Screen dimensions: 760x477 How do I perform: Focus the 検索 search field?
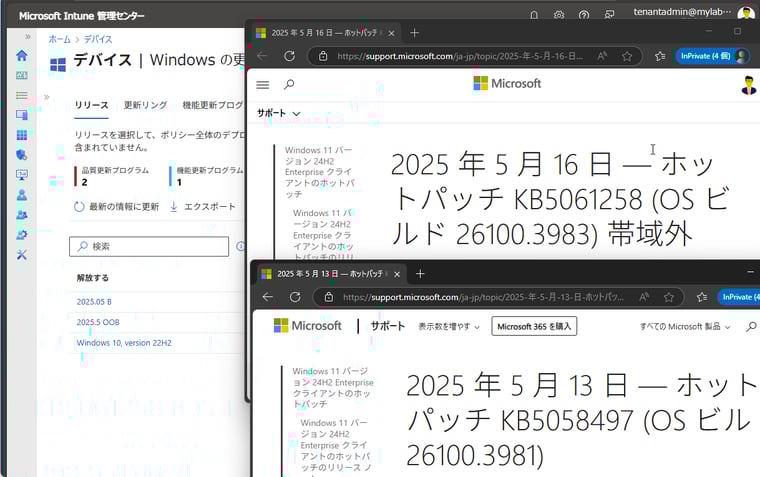149,246
